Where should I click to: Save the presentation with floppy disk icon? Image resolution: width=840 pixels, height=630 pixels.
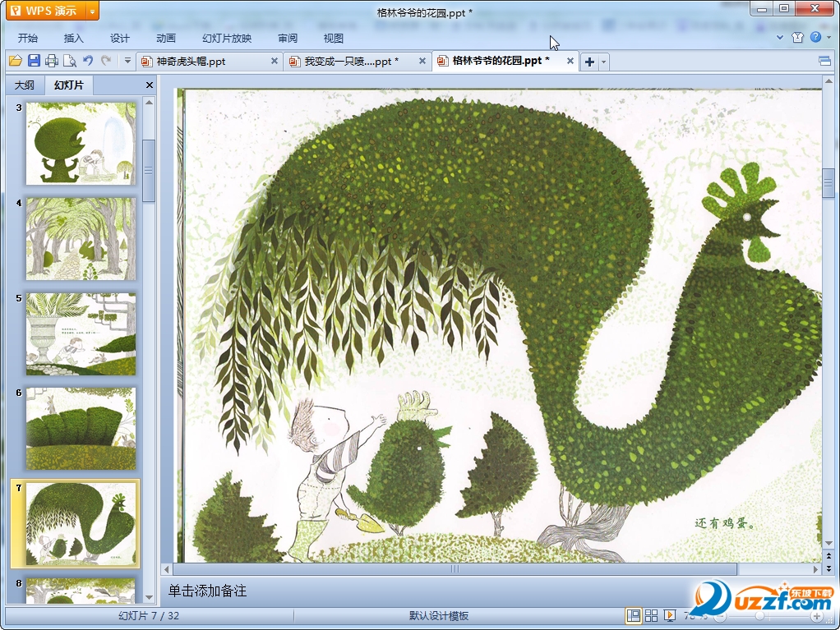point(34,61)
